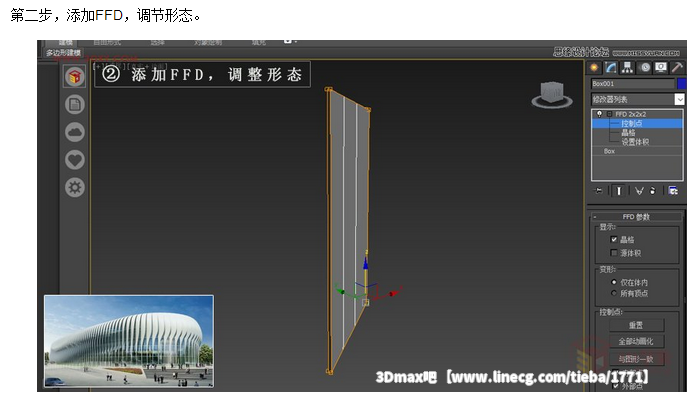The width and height of the screenshot is (688, 396).
Task: Click the 全部动画化 button
Action: pyautogui.click(x=636, y=341)
